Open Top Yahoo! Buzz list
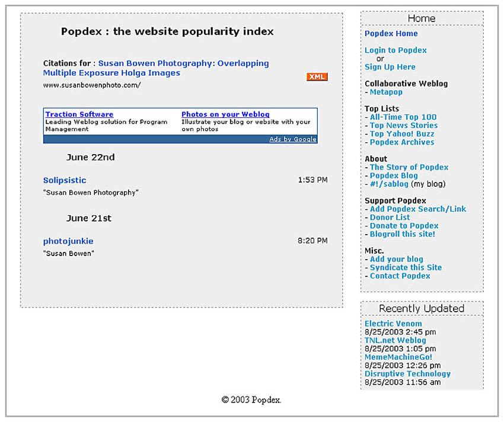 coord(402,134)
